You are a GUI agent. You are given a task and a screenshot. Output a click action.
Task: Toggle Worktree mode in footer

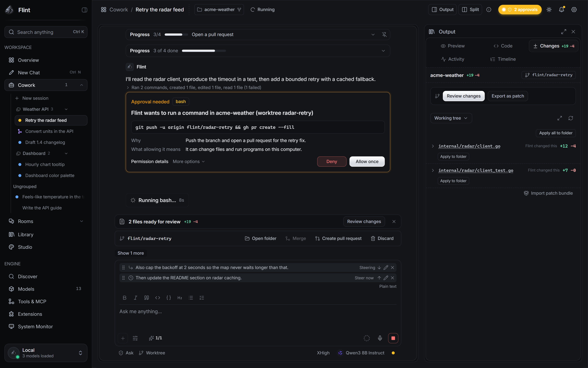click(152, 353)
